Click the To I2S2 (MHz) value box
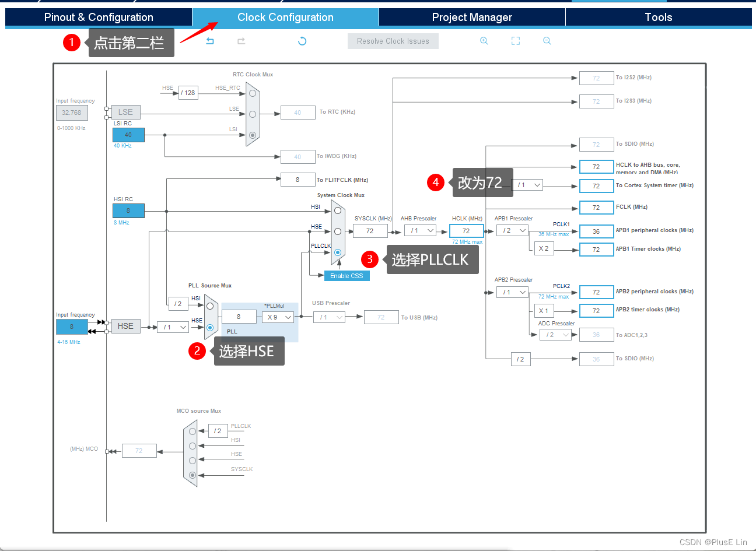This screenshot has width=756, height=551. [596, 78]
